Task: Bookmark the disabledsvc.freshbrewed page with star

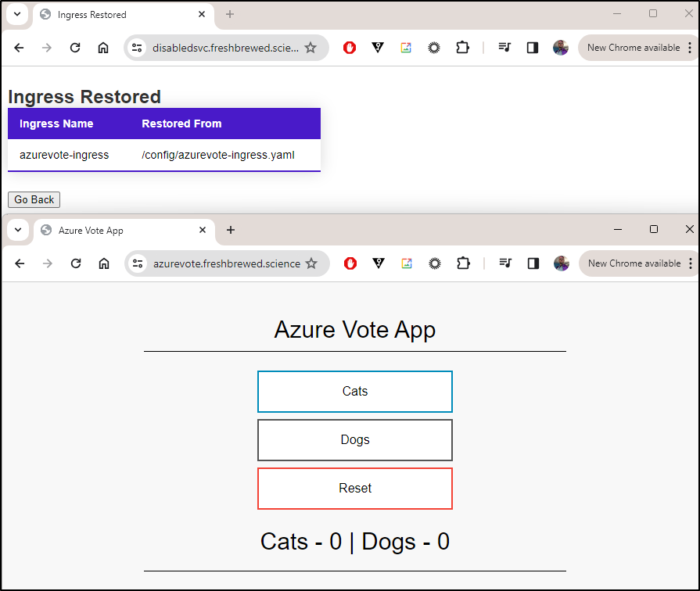Action: (x=311, y=48)
